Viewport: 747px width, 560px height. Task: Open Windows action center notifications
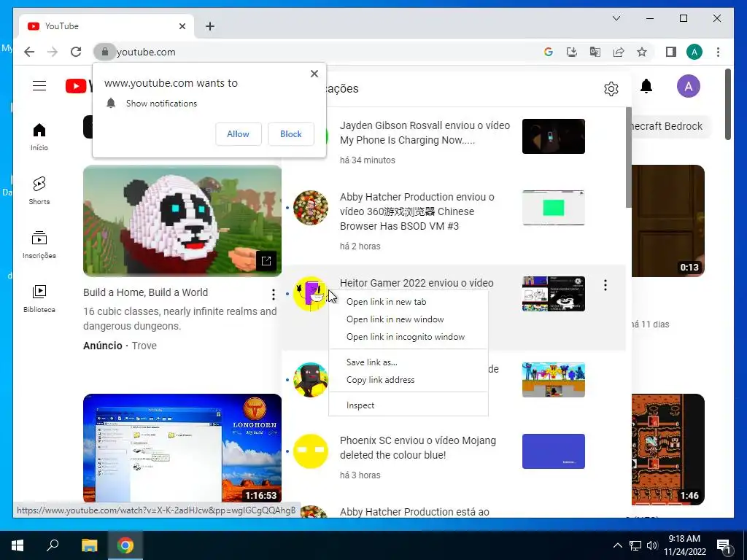coord(724,546)
